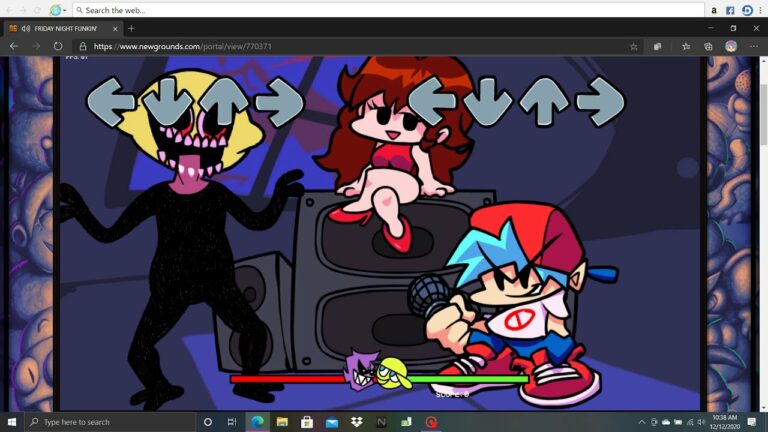
Task: Click the red portion of the health bar
Action: click(x=288, y=379)
